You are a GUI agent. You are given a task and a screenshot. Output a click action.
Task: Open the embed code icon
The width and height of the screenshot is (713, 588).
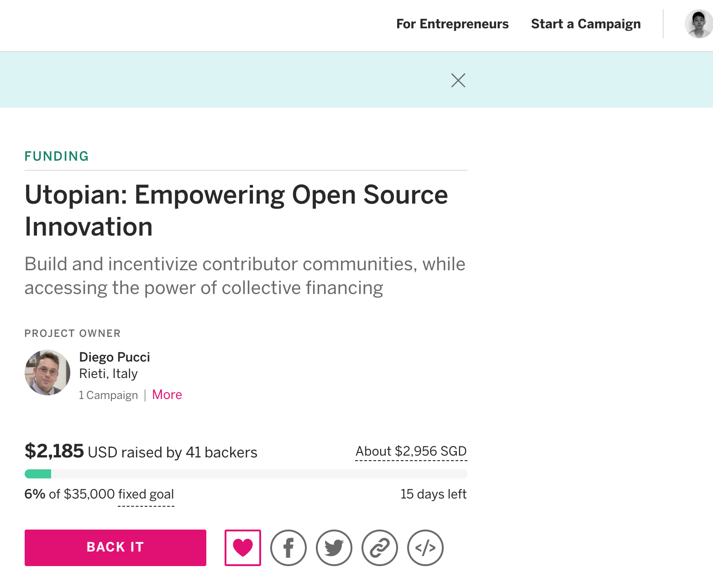(425, 548)
